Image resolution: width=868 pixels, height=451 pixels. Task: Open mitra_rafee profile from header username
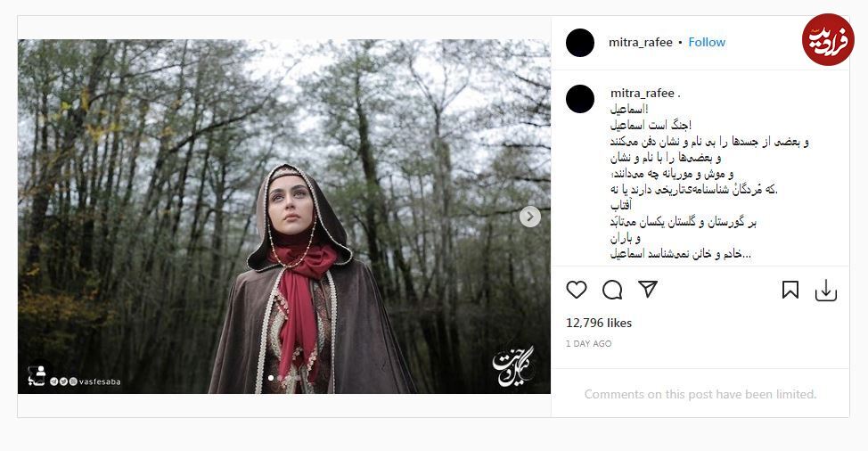pyautogui.click(x=641, y=42)
